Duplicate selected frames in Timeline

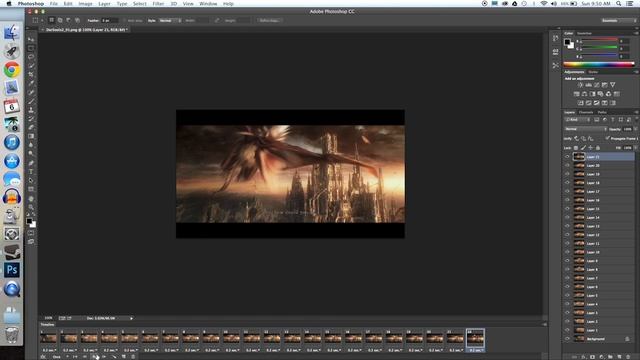[124, 357]
